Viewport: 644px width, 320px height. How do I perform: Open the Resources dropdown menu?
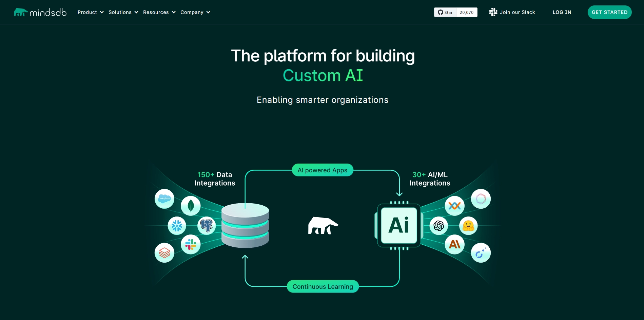(x=159, y=12)
